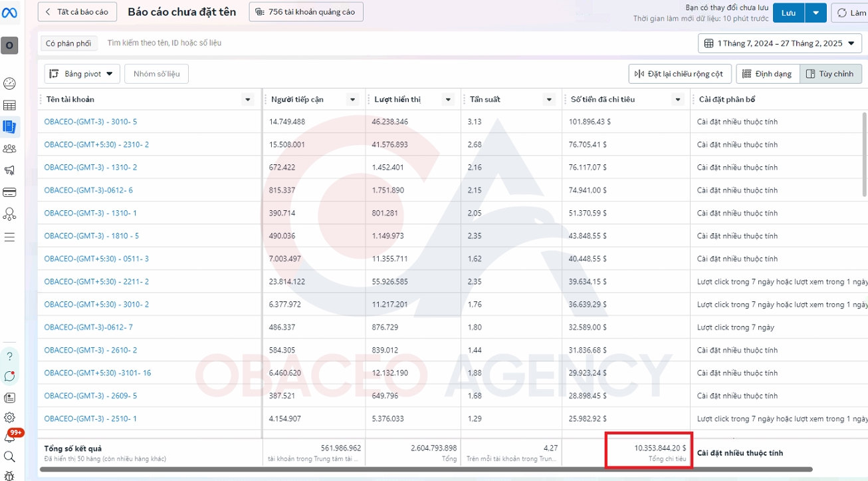Select spend value 101.896,43 $

tap(590, 122)
